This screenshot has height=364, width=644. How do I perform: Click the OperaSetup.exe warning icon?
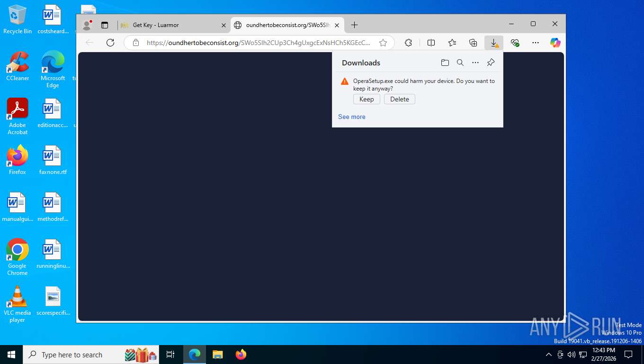(345, 82)
